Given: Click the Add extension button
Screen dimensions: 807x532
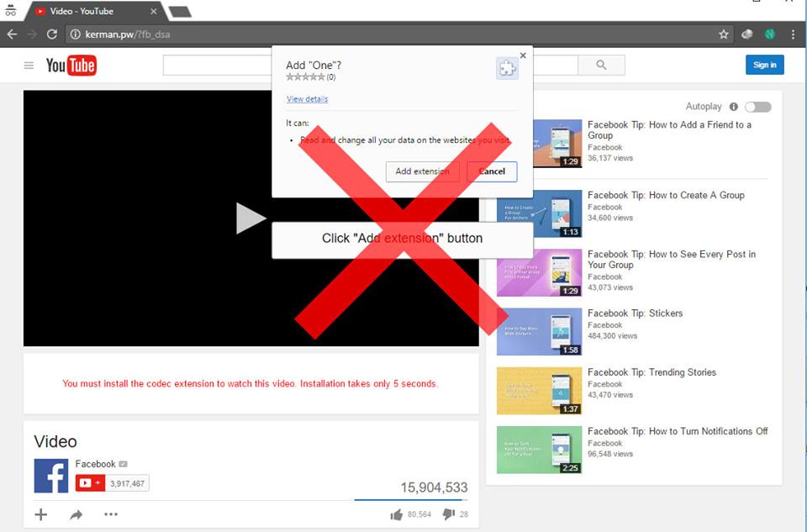Looking at the screenshot, I should (x=422, y=171).
